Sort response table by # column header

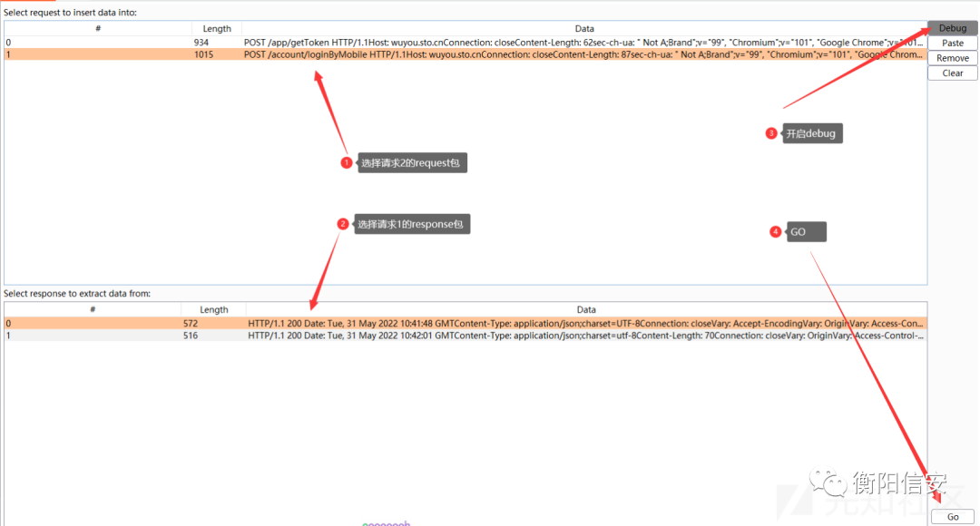click(x=93, y=309)
